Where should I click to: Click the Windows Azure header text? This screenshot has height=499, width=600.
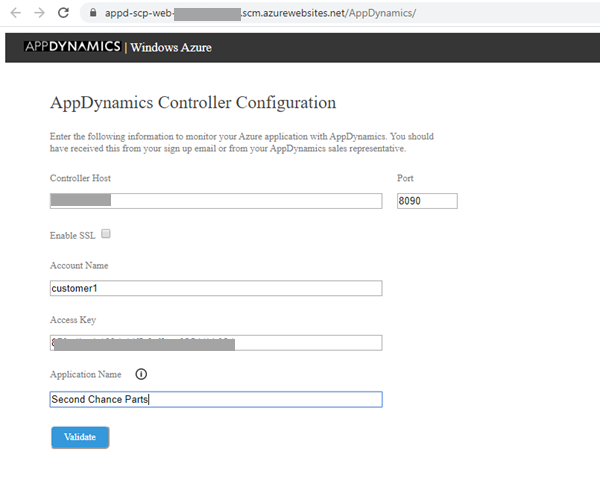click(x=170, y=47)
